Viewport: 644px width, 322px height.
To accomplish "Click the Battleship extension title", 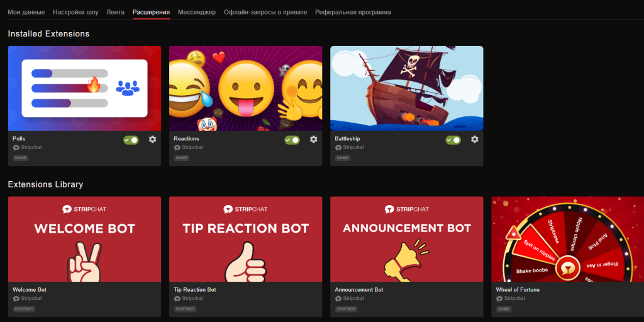I will [347, 139].
